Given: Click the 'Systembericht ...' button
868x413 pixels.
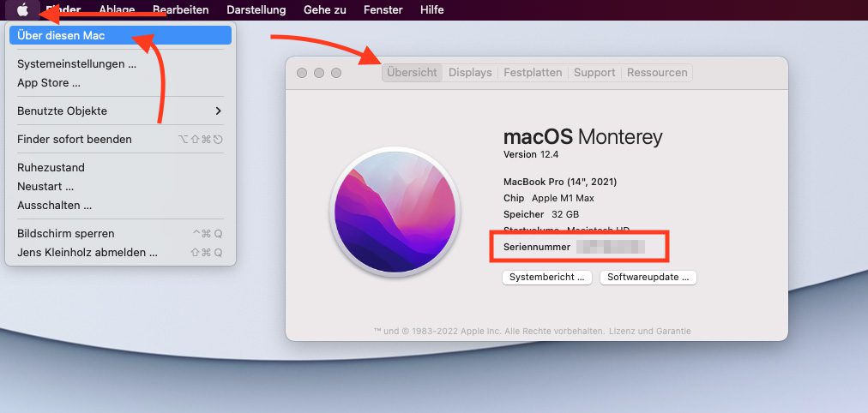Looking at the screenshot, I should (547, 278).
